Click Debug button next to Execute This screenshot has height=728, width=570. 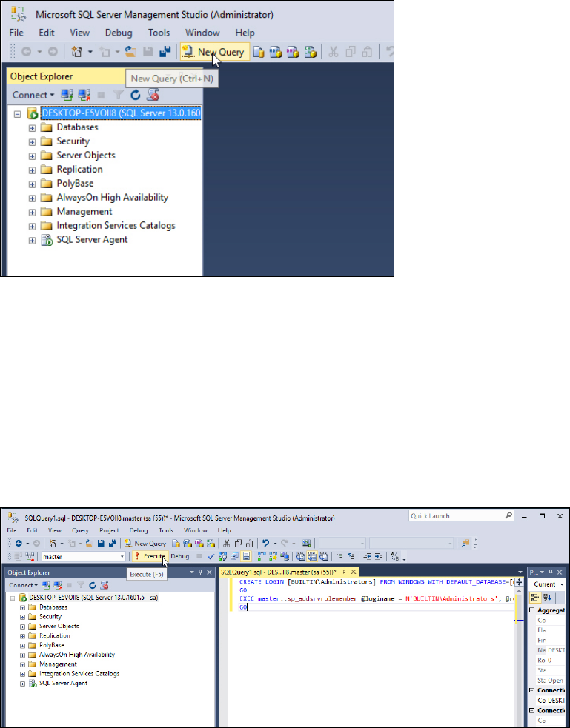click(180, 556)
